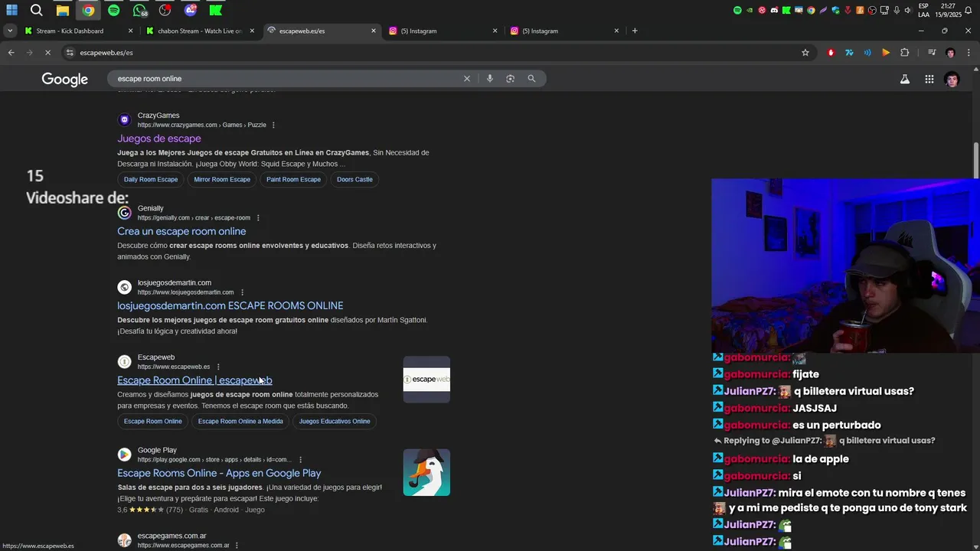Clear the Google search box

pyautogui.click(x=467, y=79)
